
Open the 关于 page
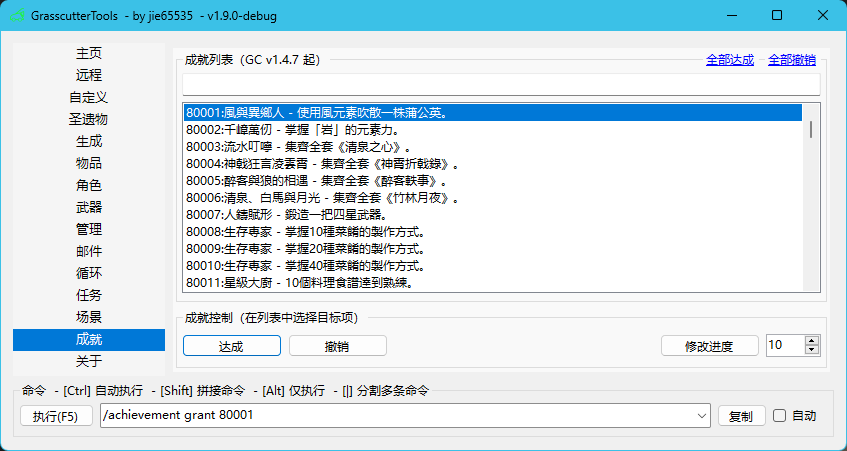point(89,361)
